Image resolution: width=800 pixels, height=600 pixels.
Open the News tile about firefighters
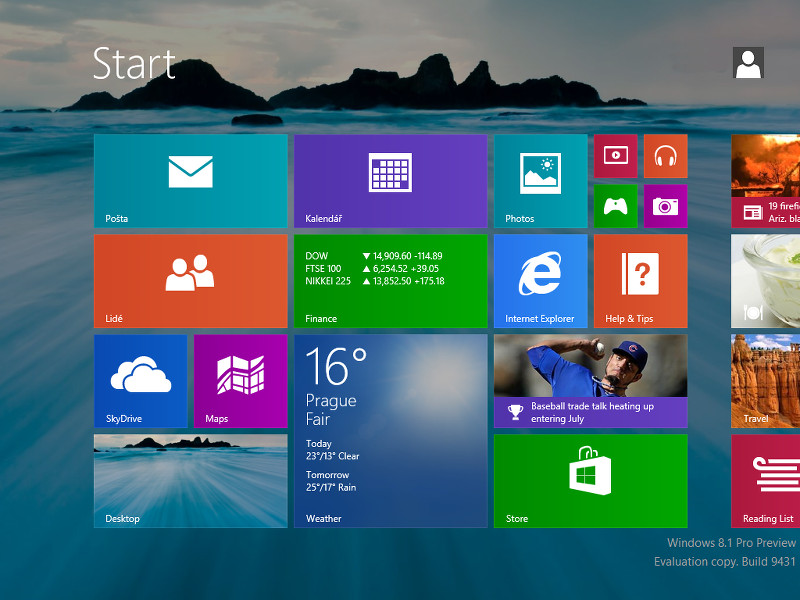(765, 181)
